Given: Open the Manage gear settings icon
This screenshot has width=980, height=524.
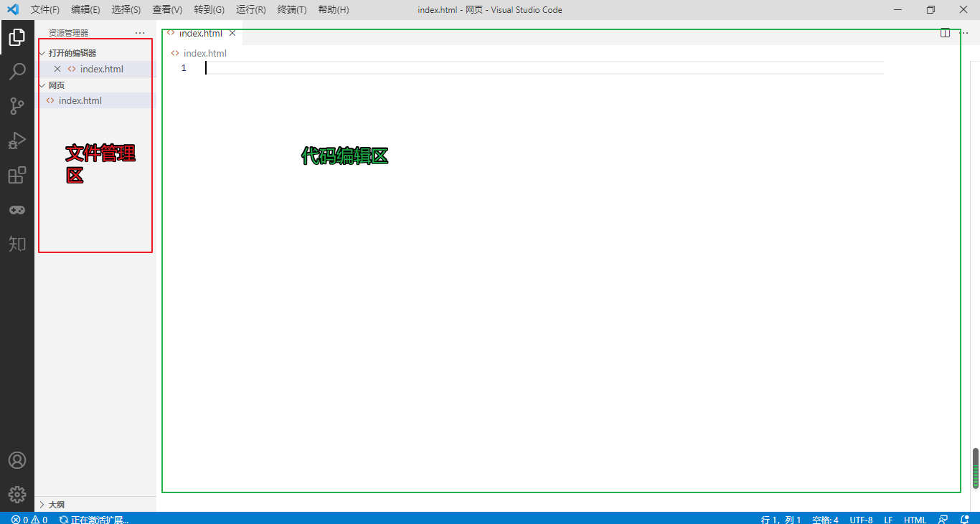Looking at the screenshot, I should pyautogui.click(x=17, y=495).
